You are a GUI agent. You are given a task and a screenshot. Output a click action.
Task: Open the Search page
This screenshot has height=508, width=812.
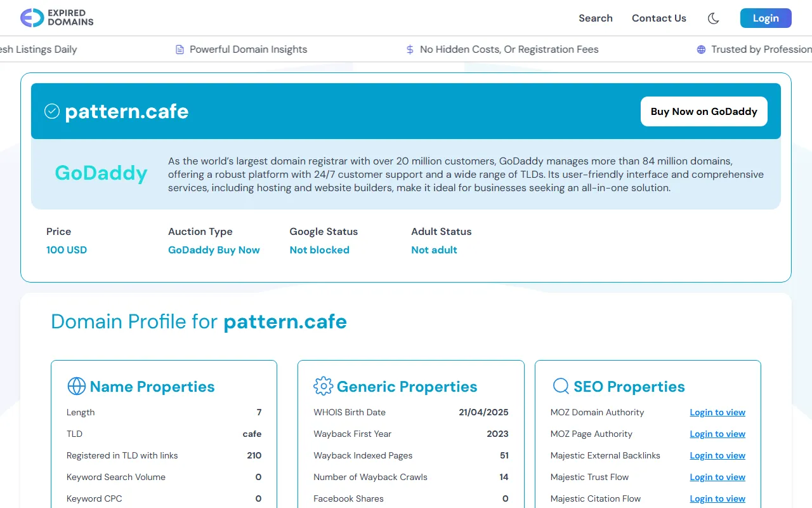click(595, 18)
